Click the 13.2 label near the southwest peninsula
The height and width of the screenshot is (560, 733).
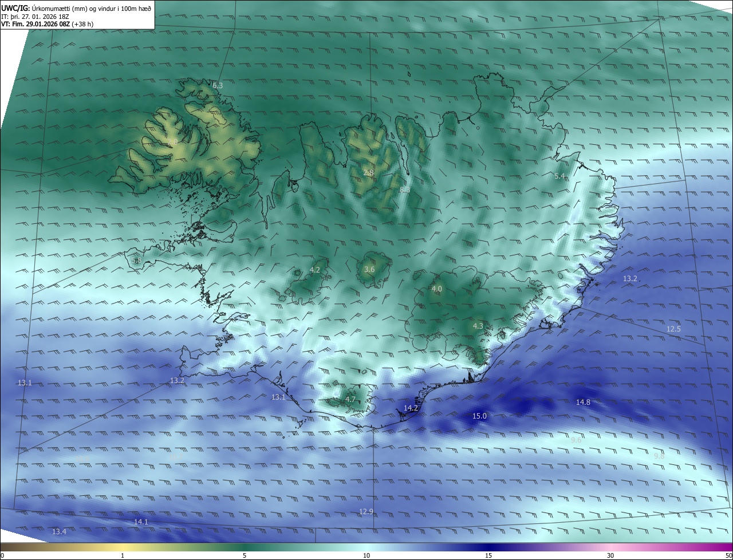point(178,380)
